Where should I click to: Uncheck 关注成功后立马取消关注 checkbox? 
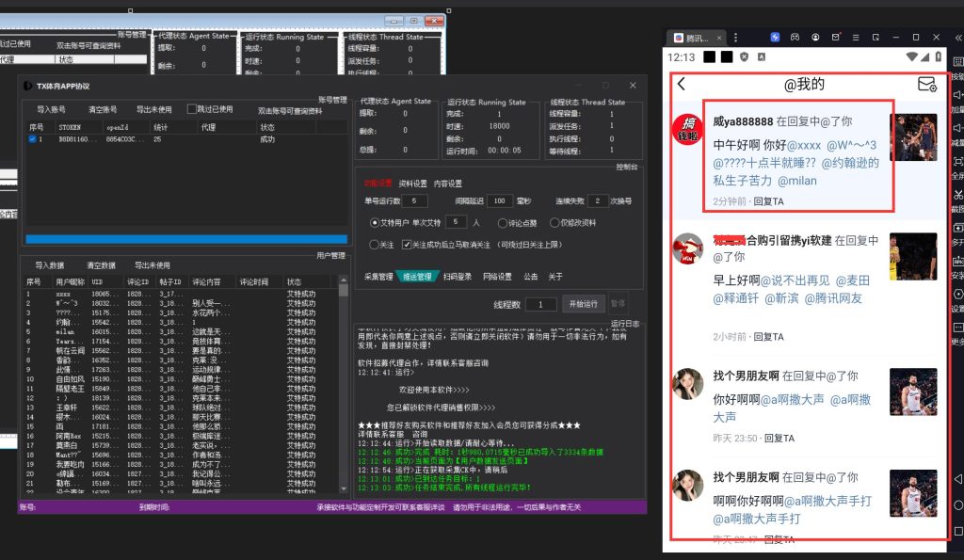pyautogui.click(x=406, y=245)
